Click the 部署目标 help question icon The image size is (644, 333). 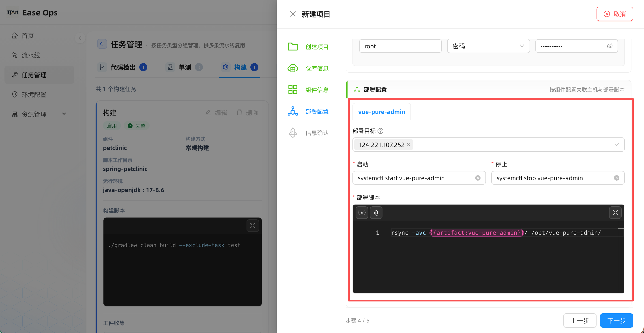pos(380,131)
